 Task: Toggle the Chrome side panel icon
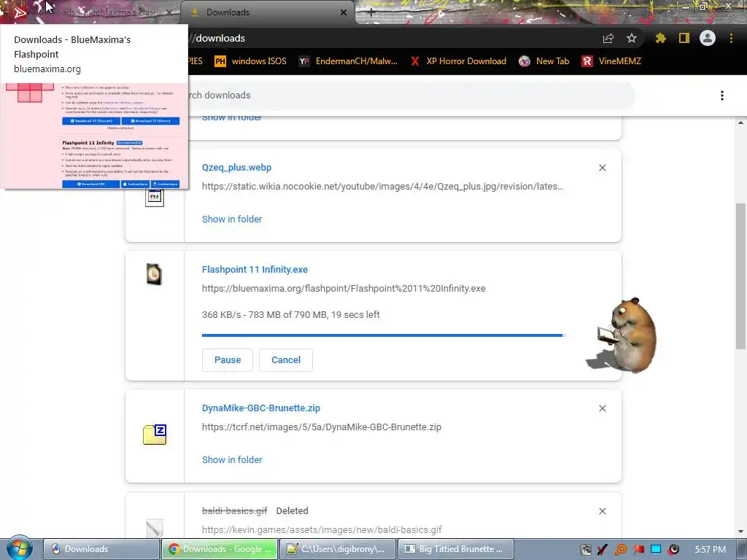pos(684,38)
